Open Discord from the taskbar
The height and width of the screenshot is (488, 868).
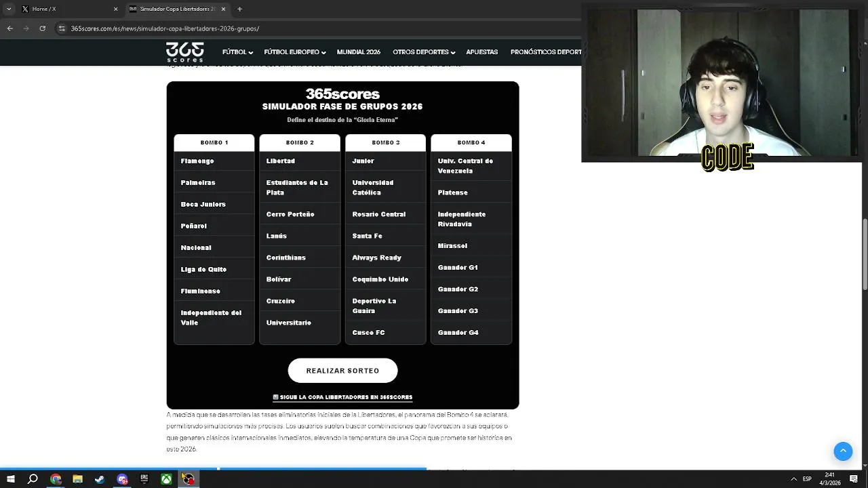pyautogui.click(x=122, y=479)
